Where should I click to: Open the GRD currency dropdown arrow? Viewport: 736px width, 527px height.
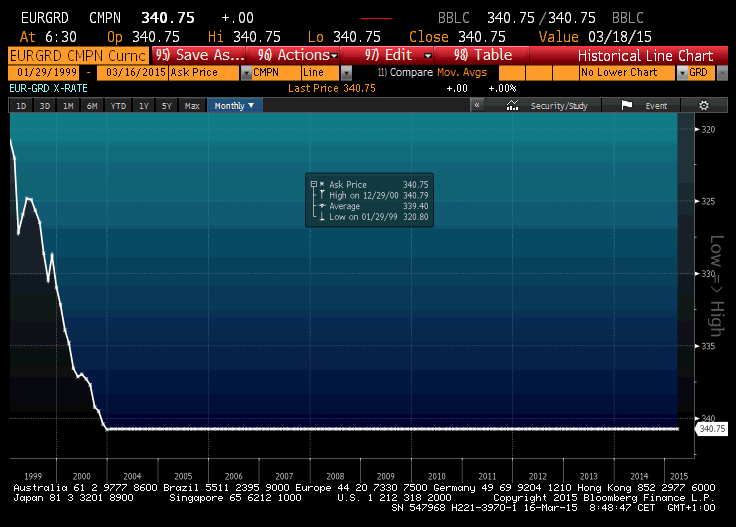pos(722,73)
